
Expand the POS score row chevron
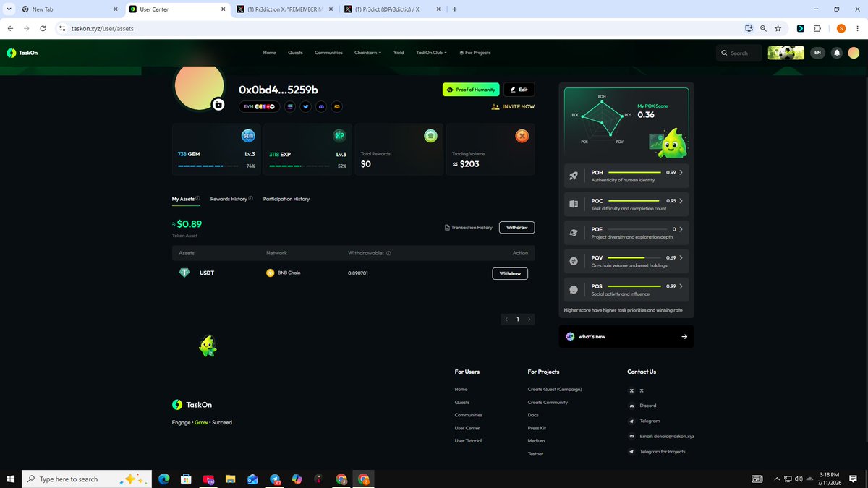681,286
